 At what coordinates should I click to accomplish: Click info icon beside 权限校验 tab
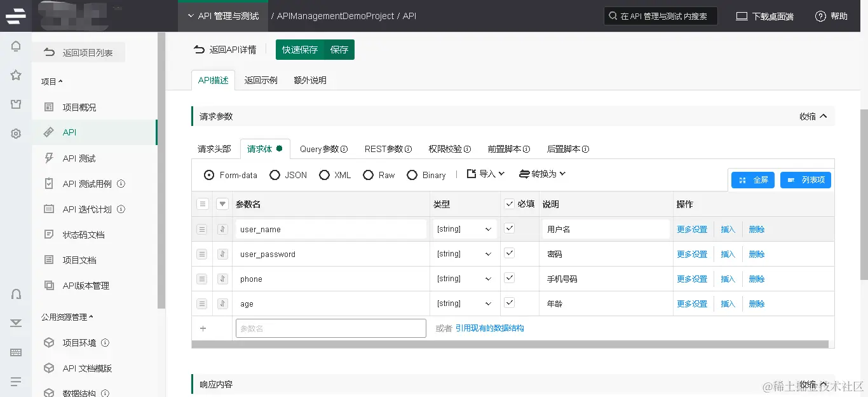[x=468, y=150]
